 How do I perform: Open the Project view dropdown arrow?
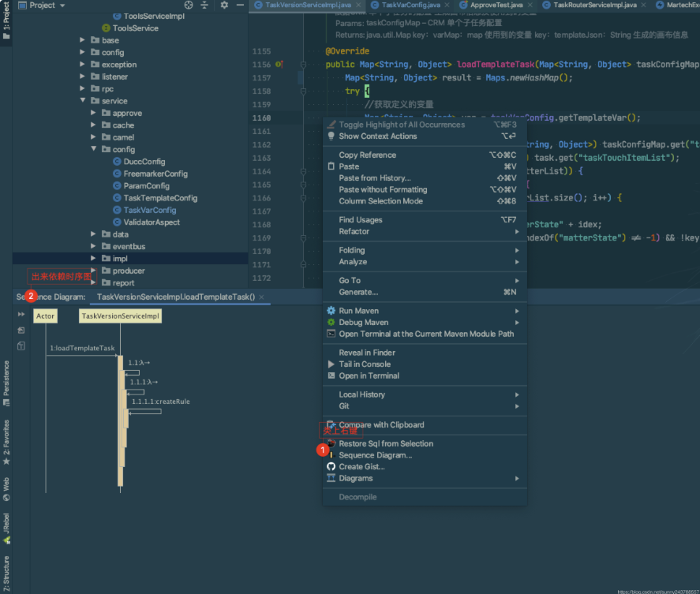tap(62, 6)
